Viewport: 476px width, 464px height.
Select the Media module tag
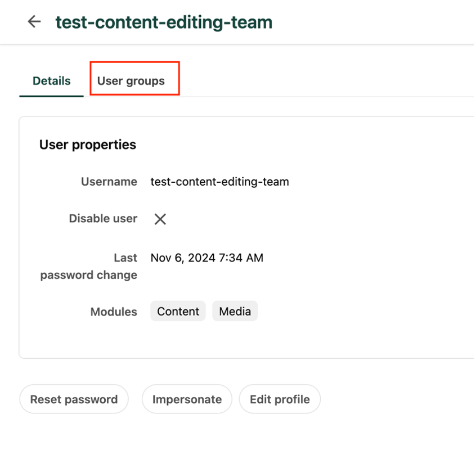point(235,312)
